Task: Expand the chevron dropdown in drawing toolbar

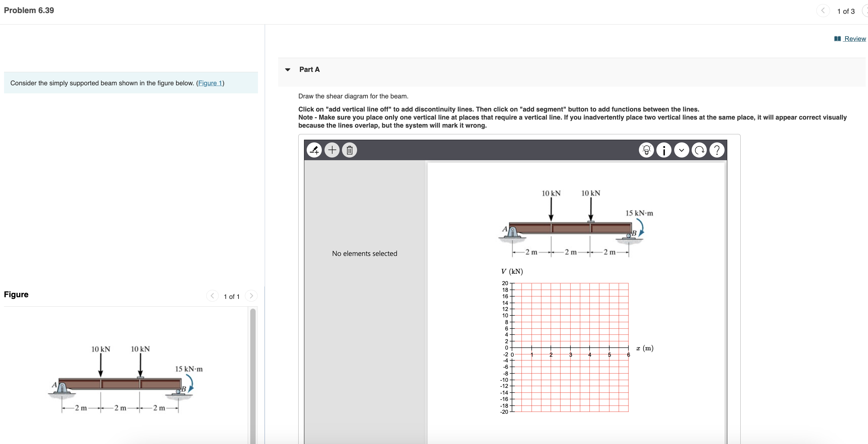Action: [682, 150]
